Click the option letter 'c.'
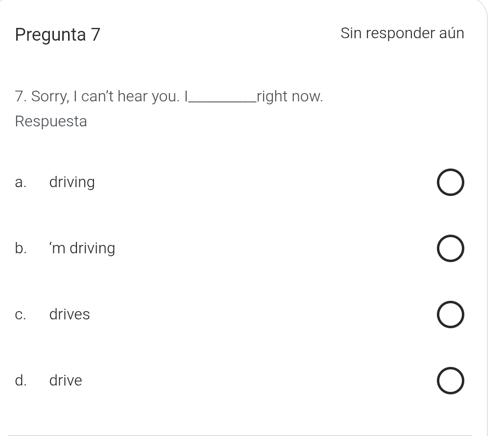504x436 pixels. click(20, 314)
